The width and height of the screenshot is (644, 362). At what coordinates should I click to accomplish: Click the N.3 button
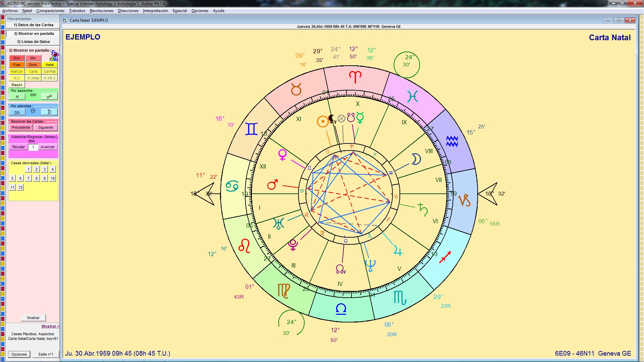click(17, 78)
